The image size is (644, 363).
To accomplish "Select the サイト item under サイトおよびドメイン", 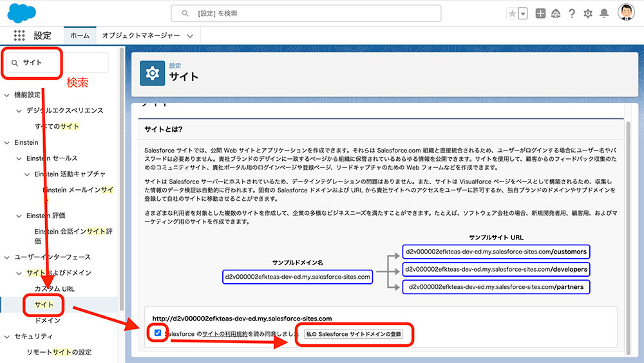I will 44,304.
